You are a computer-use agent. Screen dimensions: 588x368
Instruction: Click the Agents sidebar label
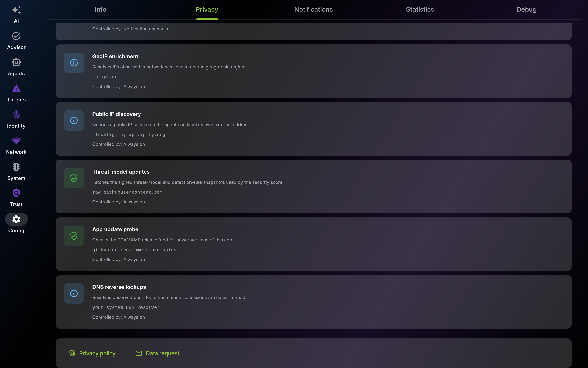[16, 74]
